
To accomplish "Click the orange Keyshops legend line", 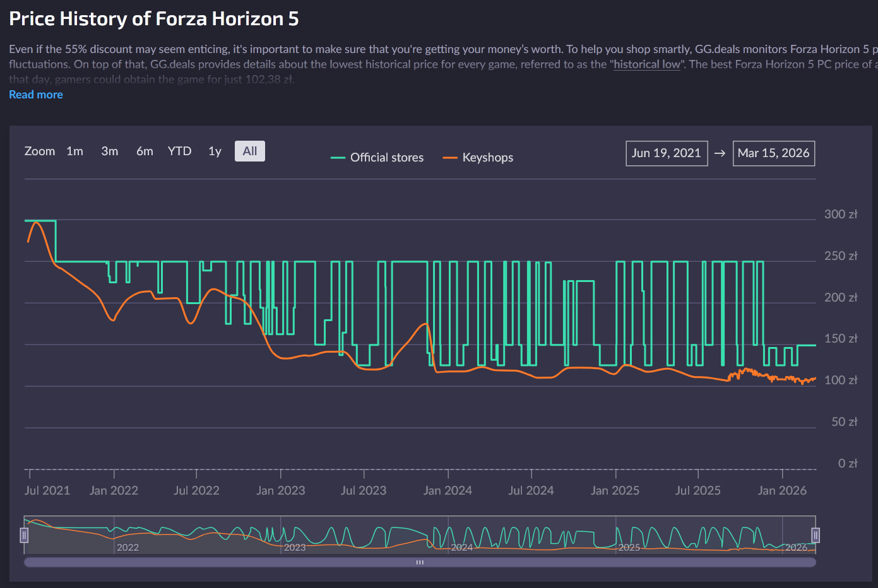I will tap(450, 158).
